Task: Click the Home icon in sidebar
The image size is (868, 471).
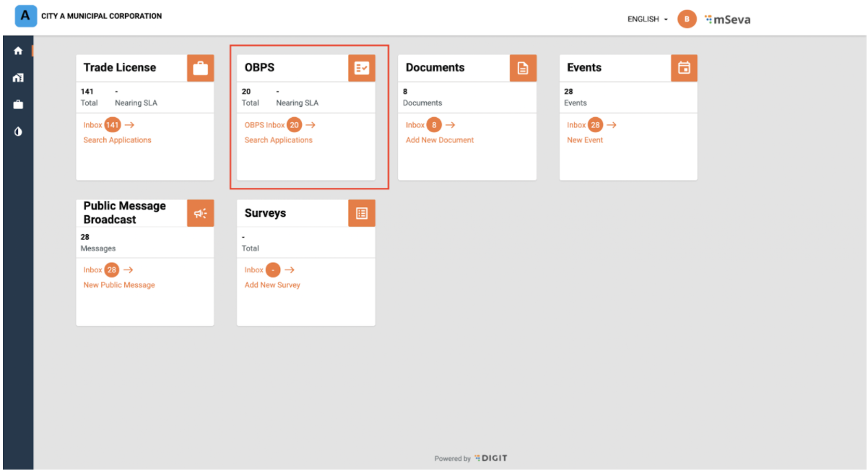Action: point(18,51)
